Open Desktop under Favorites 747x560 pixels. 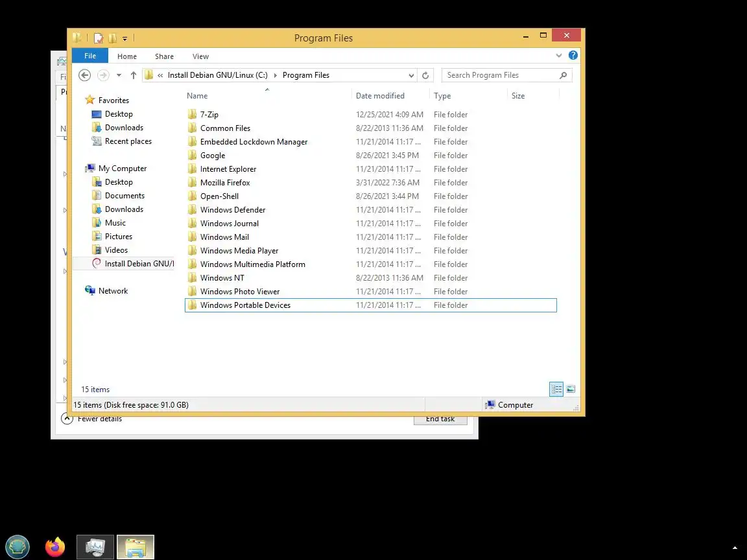point(119,114)
